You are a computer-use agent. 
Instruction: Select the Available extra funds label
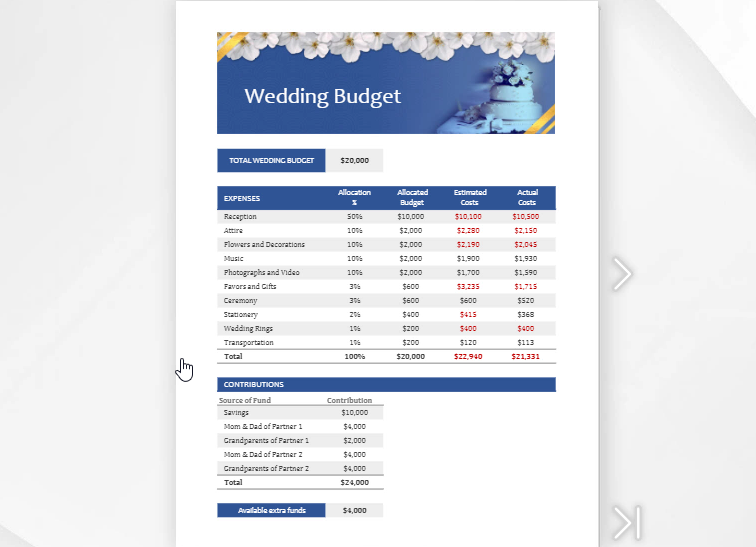click(271, 510)
